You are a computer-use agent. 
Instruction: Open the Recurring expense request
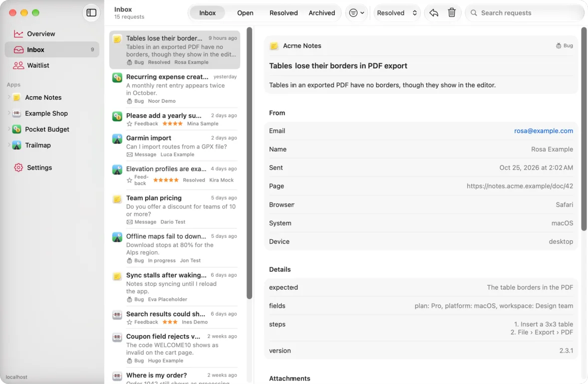[x=175, y=88]
